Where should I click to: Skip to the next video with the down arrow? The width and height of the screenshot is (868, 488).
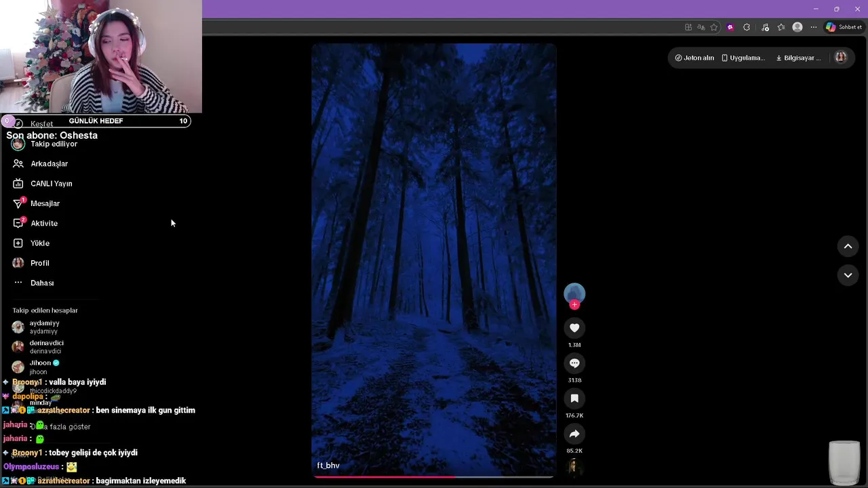pos(848,275)
